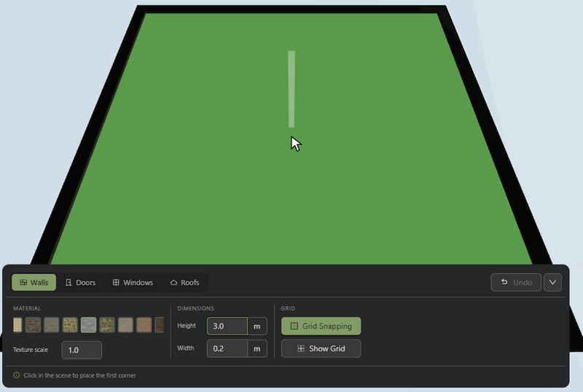Click the gray wall segment in the scene
Image resolution: width=583 pixels, height=392 pixels.
point(291,90)
